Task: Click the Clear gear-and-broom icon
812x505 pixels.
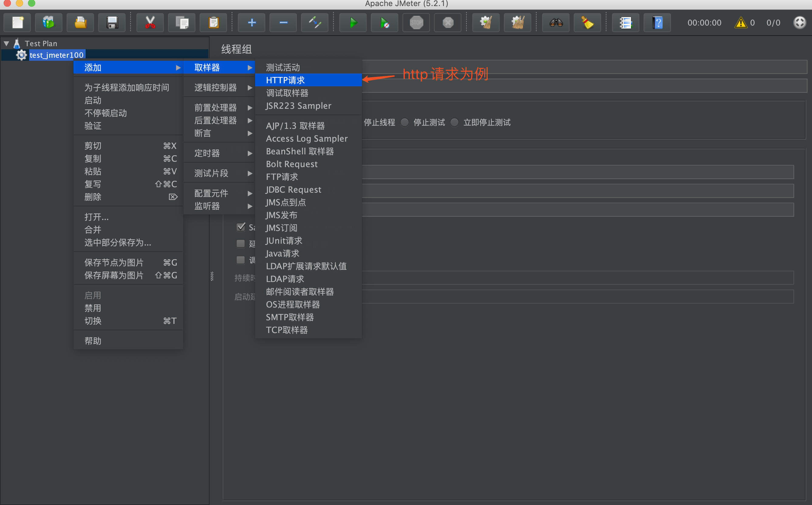Action: [x=486, y=23]
